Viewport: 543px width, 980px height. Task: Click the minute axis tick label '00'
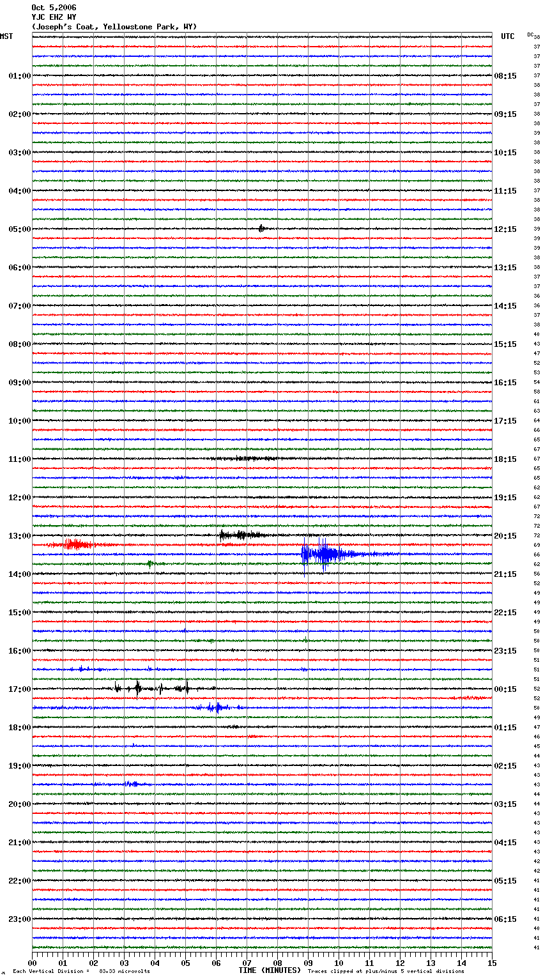click(32, 963)
